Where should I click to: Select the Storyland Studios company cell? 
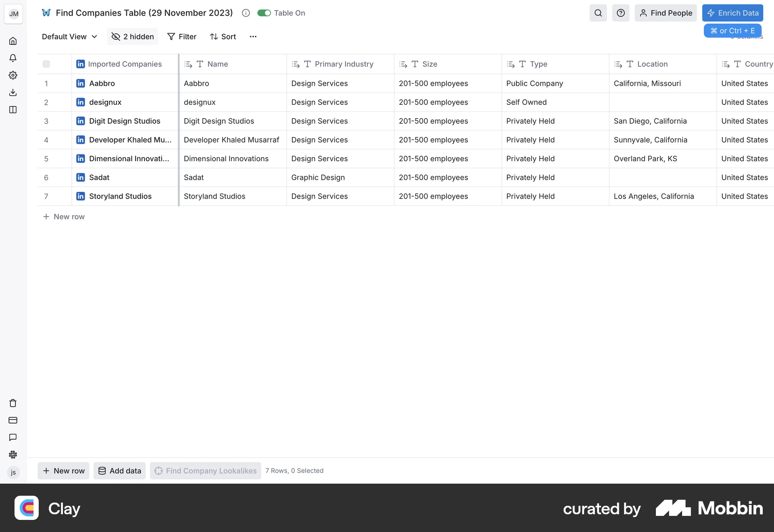click(120, 196)
